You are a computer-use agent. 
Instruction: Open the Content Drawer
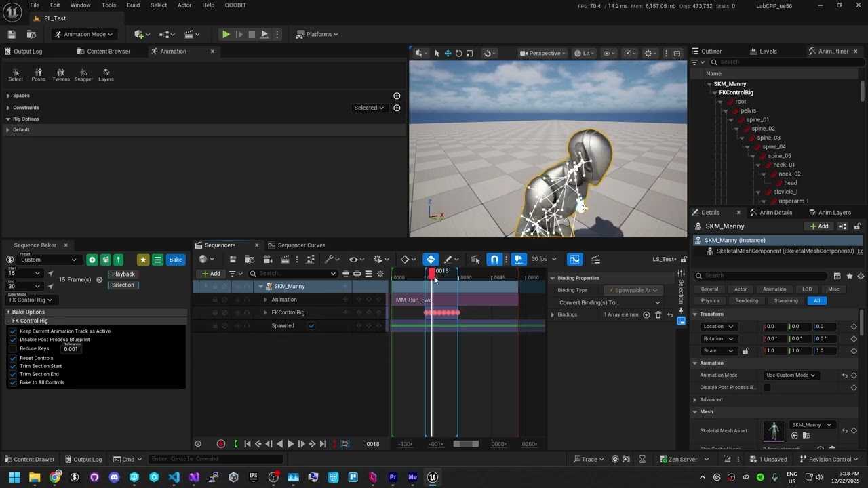tap(28, 459)
